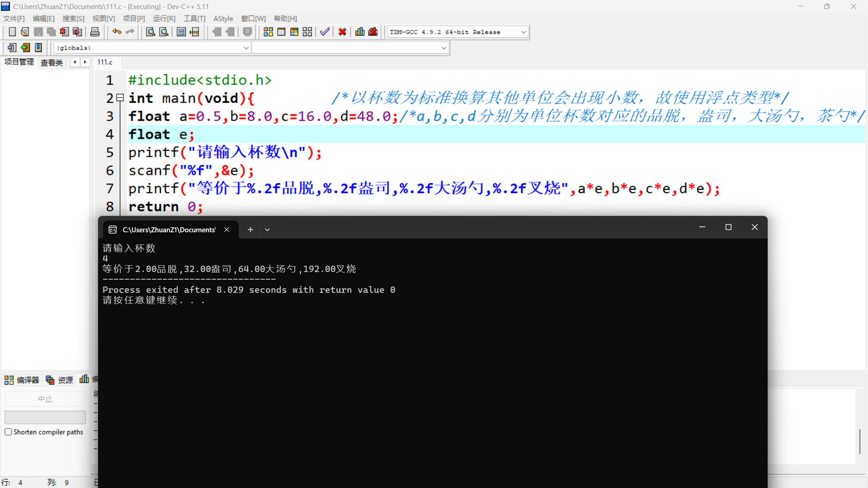Screen dimensions: 868x488
Task: Click the Compile icon with four colored squares
Action: point(268,32)
